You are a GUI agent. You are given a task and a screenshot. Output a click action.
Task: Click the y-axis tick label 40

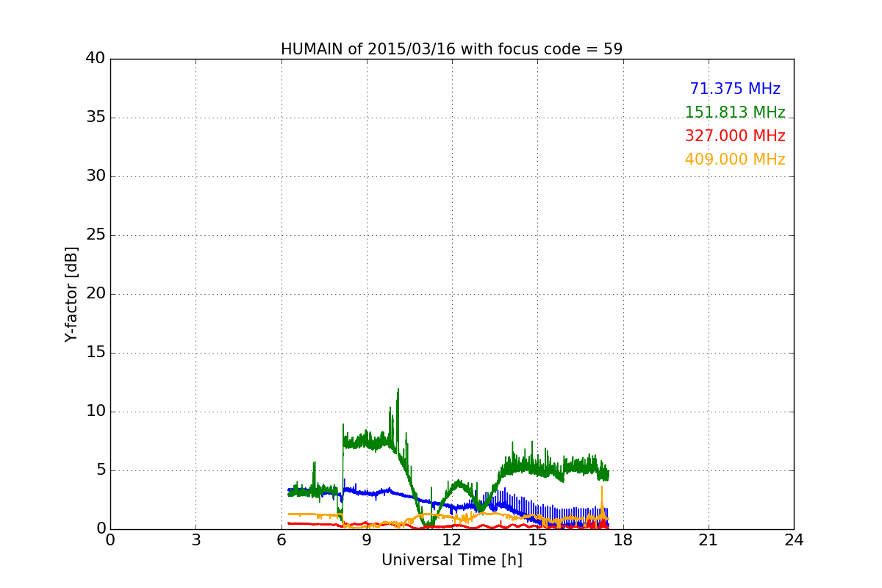[96, 59]
